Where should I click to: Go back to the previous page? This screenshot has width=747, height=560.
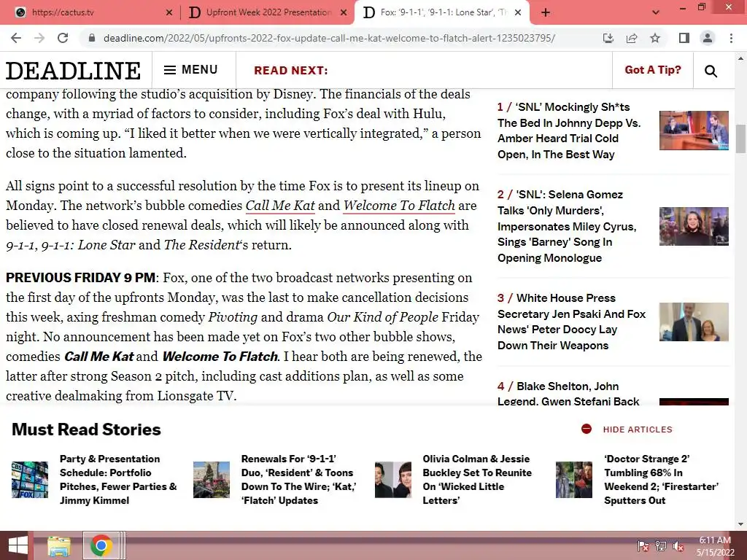coord(16,38)
